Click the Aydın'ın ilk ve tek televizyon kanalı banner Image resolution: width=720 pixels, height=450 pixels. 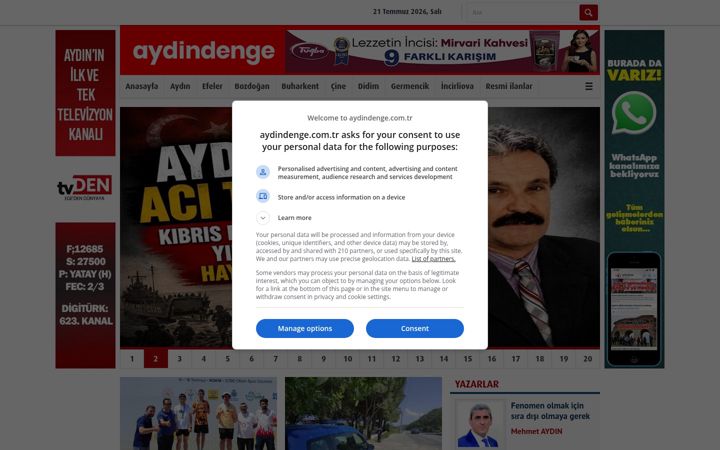[85, 93]
